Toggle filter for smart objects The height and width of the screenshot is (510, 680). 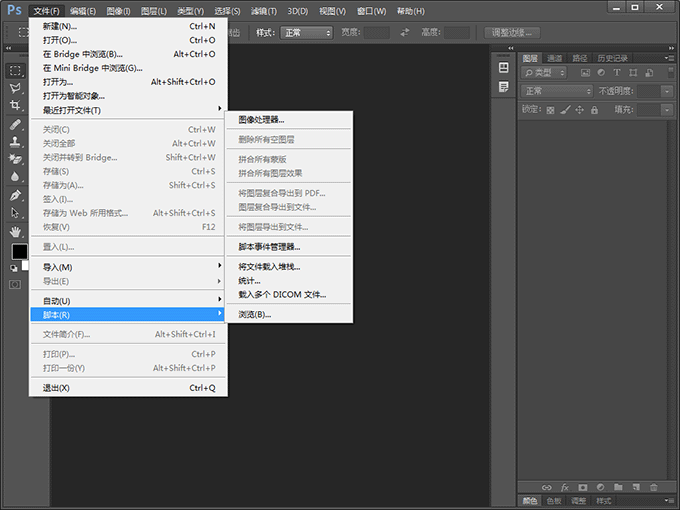click(649, 73)
